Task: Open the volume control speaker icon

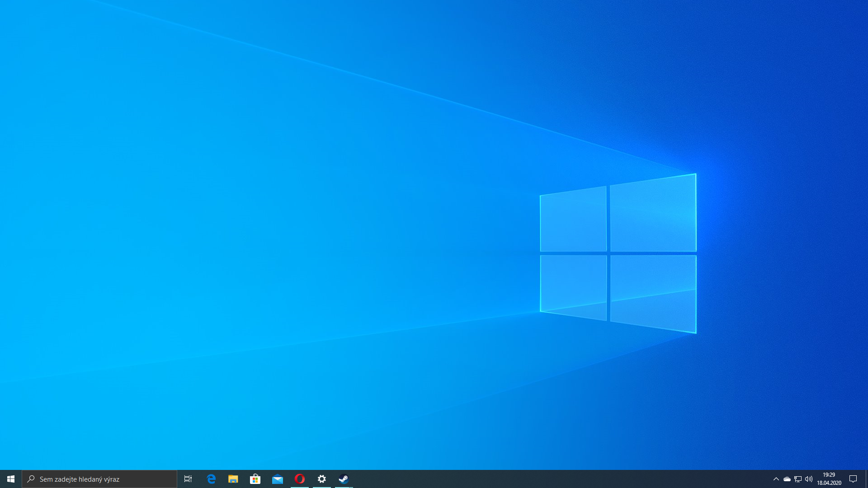Action: click(x=809, y=479)
